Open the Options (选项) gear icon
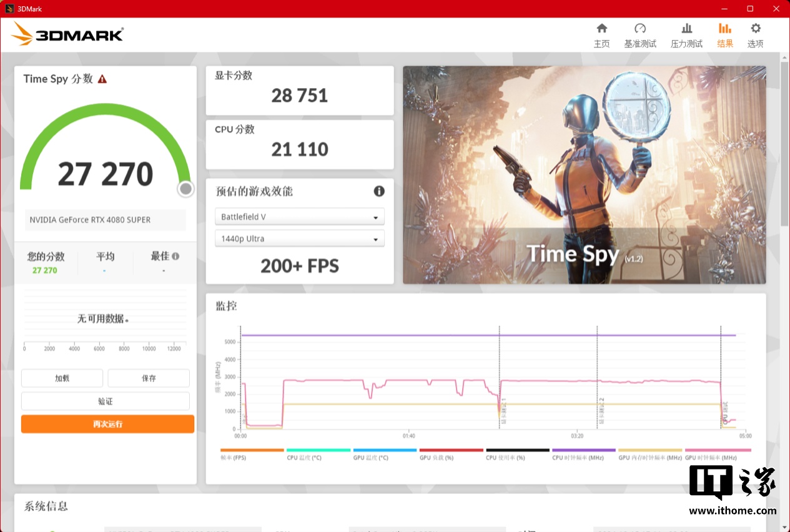 coord(756,29)
